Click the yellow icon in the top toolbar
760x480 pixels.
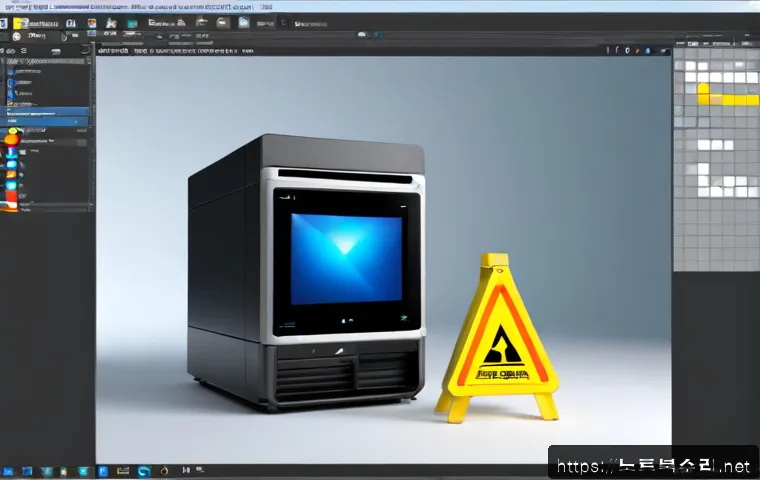[20, 23]
